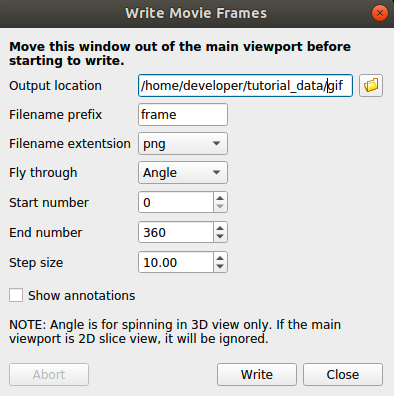Open the Filename extension png dropdown
This screenshot has height=396, width=394.
point(183,144)
